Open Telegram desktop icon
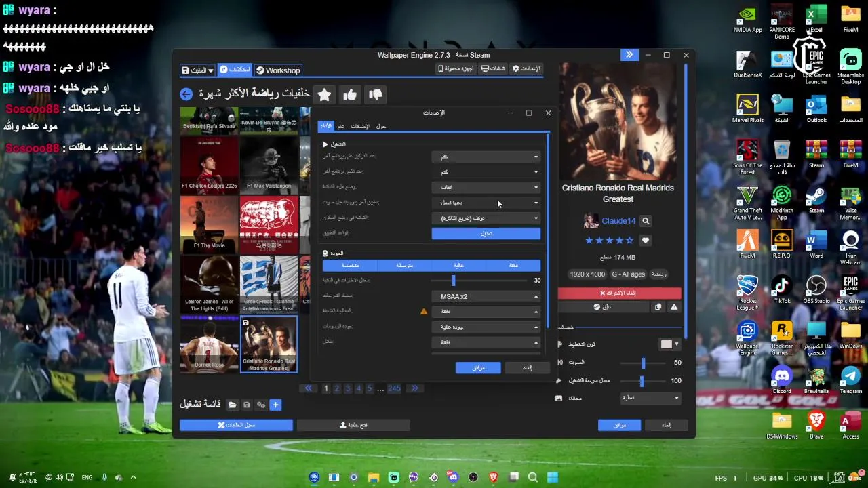 click(x=851, y=380)
